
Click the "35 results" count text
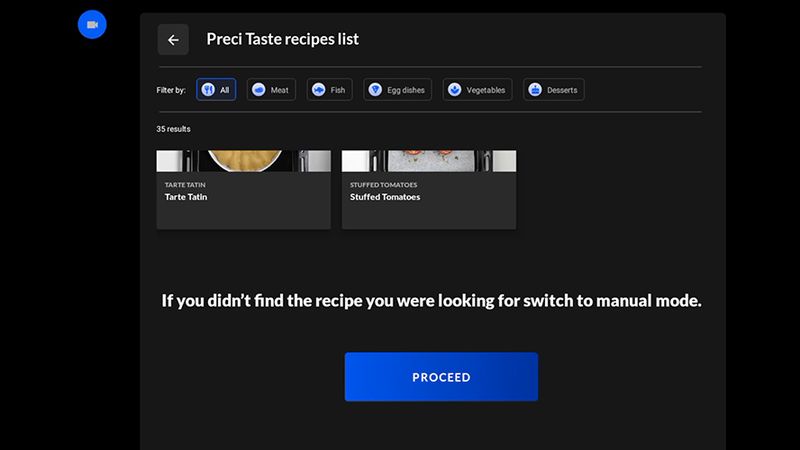(173, 129)
